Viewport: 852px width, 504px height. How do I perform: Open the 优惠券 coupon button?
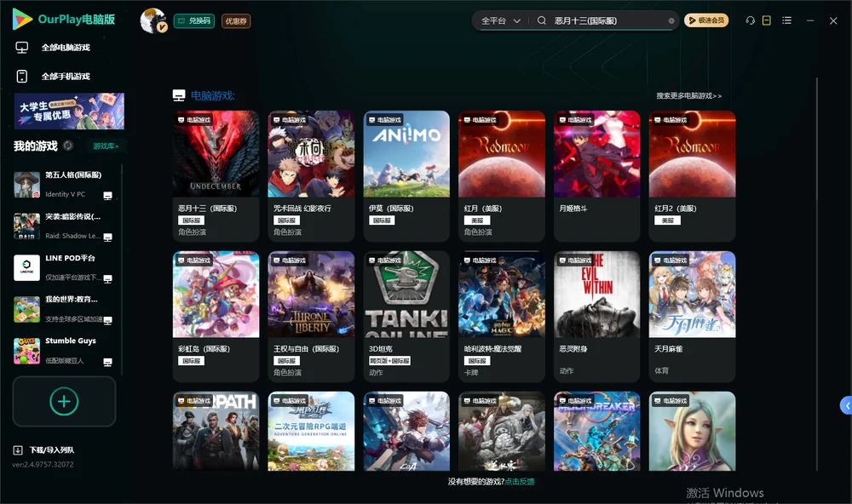coord(236,20)
